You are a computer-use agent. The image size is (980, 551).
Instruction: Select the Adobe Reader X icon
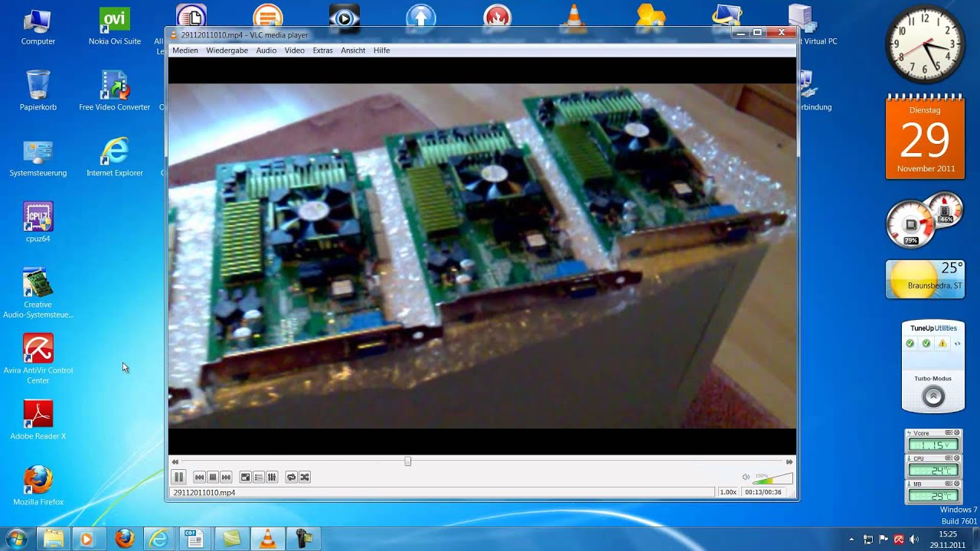[x=38, y=420]
